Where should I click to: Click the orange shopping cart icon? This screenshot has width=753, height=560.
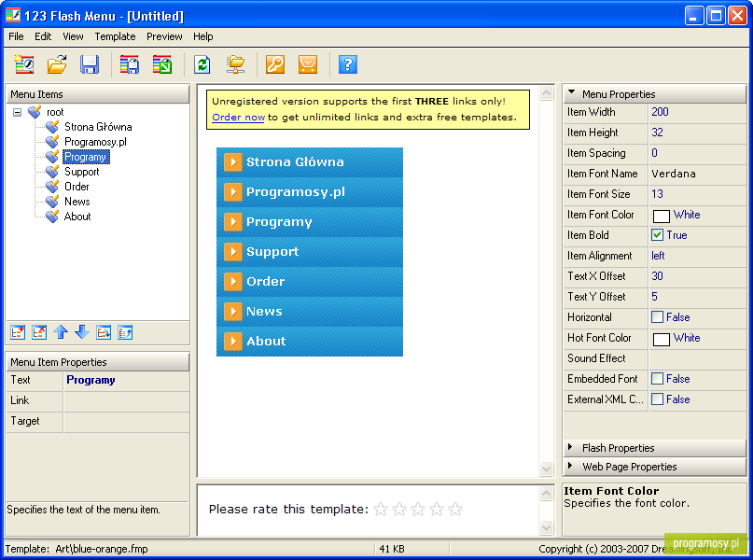pos(308,64)
